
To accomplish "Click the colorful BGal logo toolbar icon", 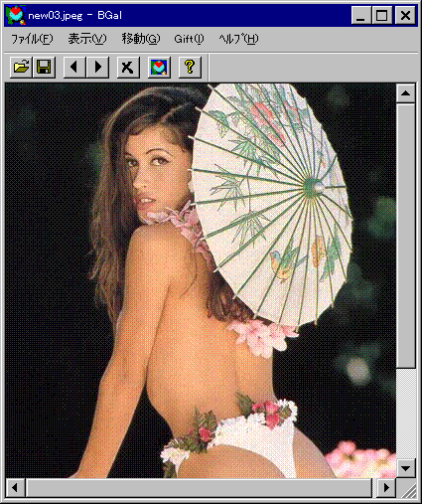I will 159,68.
